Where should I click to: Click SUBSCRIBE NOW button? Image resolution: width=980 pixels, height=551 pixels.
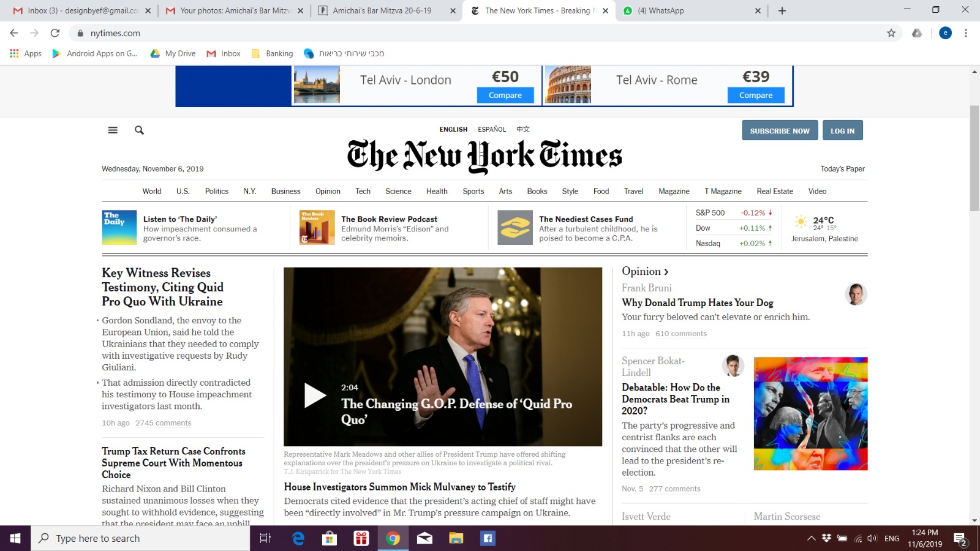[x=780, y=130]
